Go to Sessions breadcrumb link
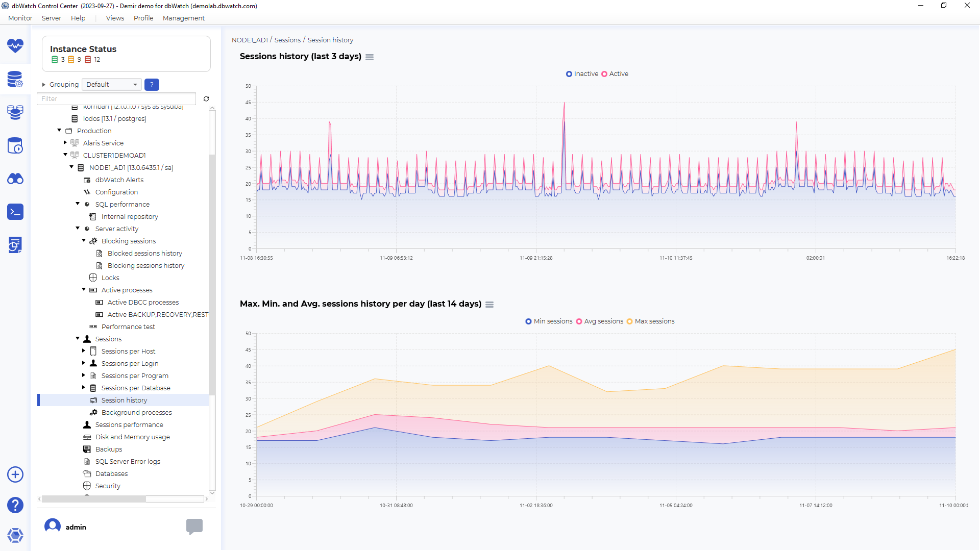 (x=287, y=40)
